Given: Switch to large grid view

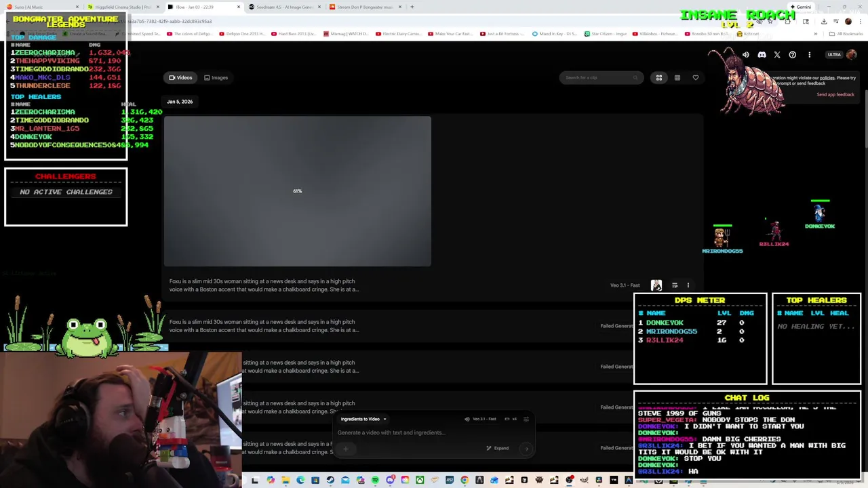Looking at the screenshot, I should click(x=658, y=78).
